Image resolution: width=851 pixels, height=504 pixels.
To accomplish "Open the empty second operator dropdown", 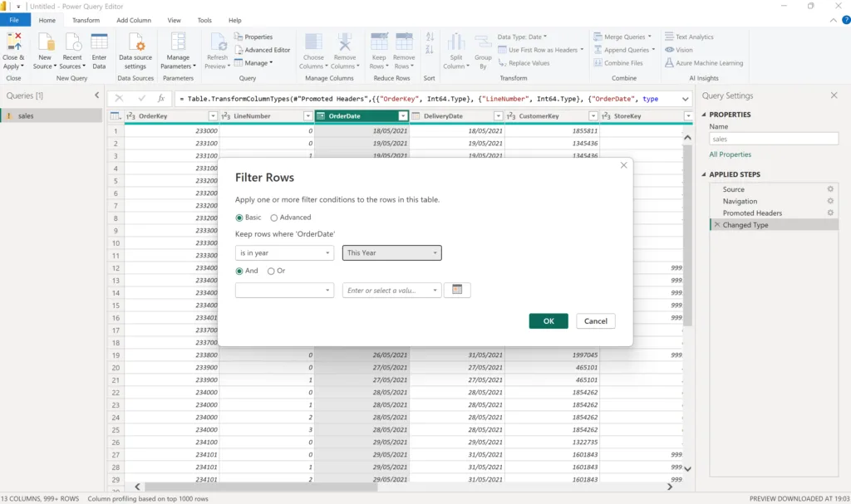I will (x=284, y=291).
